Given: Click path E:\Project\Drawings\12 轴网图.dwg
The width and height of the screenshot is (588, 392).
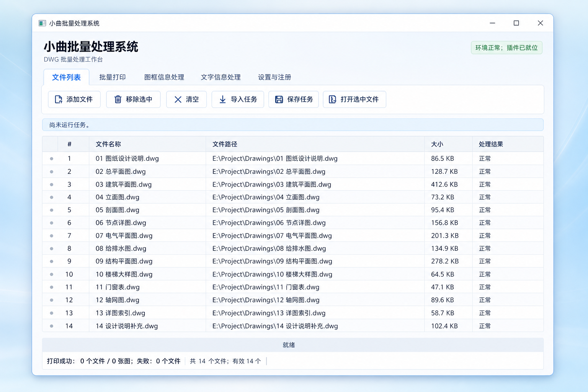Looking at the screenshot, I should 266,300.
